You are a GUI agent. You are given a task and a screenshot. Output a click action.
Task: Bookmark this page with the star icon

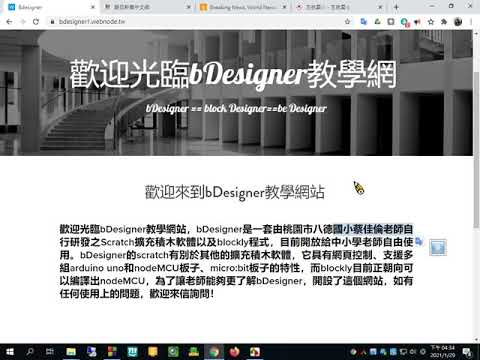(x=348, y=22)
